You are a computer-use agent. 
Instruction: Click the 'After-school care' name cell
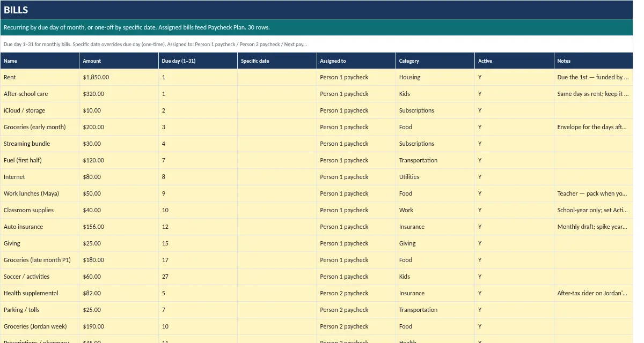tap(40, 94)
